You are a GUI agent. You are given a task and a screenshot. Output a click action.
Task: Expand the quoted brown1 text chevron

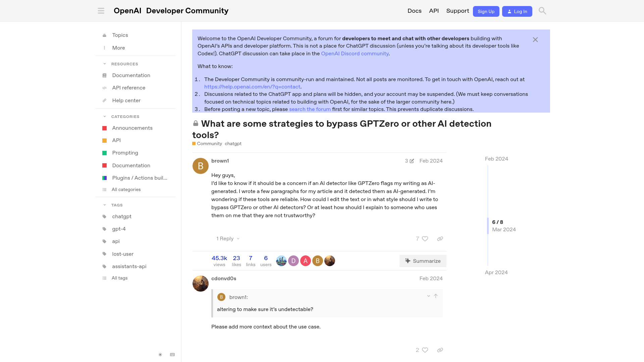click(428, 296)
